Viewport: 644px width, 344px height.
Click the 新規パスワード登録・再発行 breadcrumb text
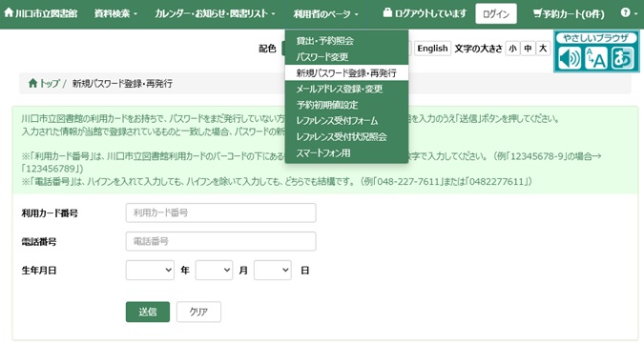(x=122, y=83)
